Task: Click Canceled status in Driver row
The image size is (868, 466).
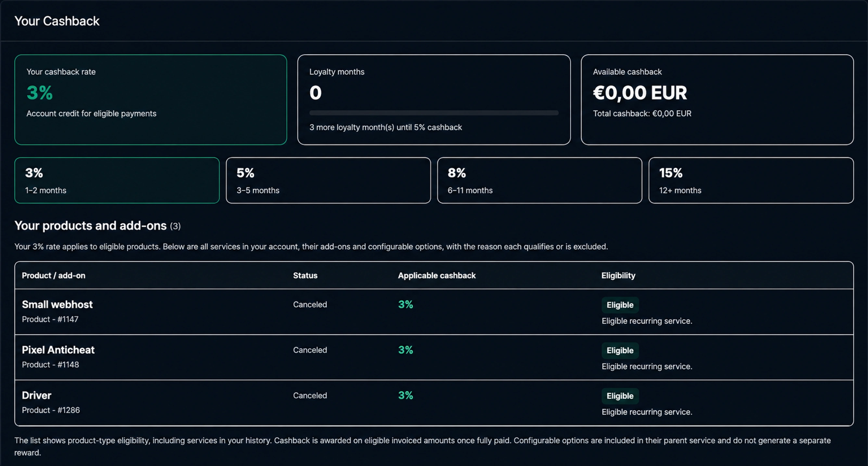Action: pos(310,395)
